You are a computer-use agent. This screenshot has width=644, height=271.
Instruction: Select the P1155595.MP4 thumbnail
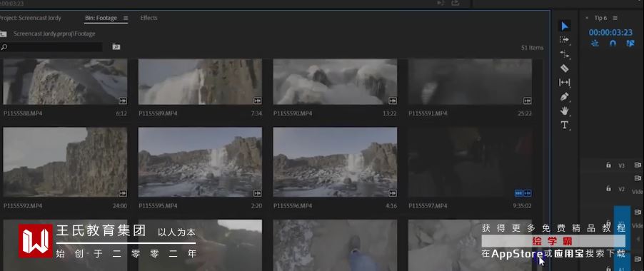click(x=200, y=162)
